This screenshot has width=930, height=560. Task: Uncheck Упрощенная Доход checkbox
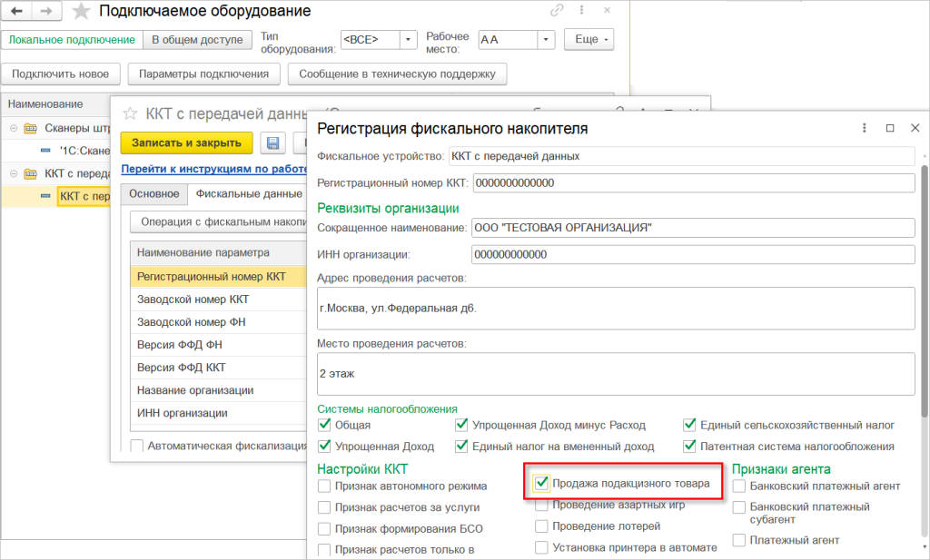tap(324, 447)
